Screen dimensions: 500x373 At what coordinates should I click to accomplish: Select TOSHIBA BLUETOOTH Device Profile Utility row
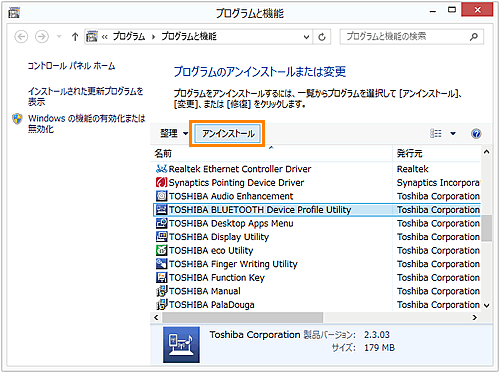(x=317, y=210)
